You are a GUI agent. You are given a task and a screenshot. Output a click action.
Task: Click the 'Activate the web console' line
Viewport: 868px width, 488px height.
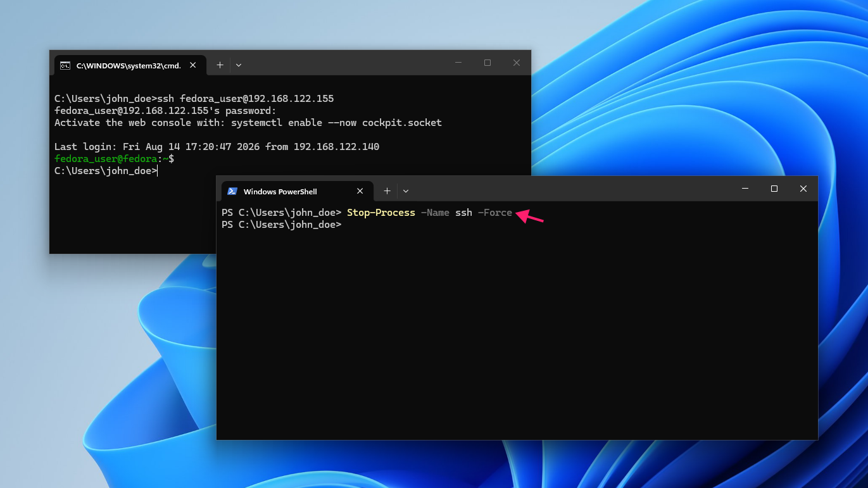pos(248,123)
